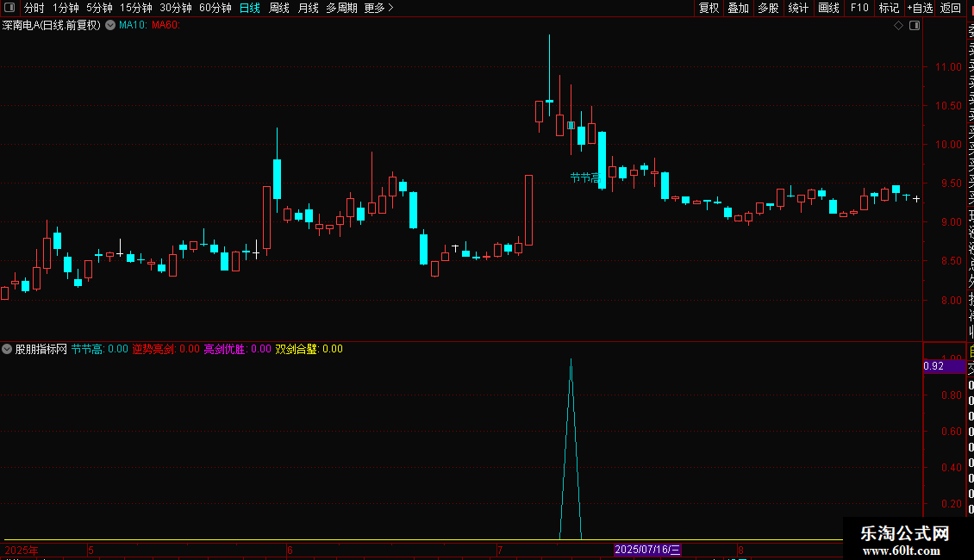Select the 60分钟 period

click(x=215, y=8)
